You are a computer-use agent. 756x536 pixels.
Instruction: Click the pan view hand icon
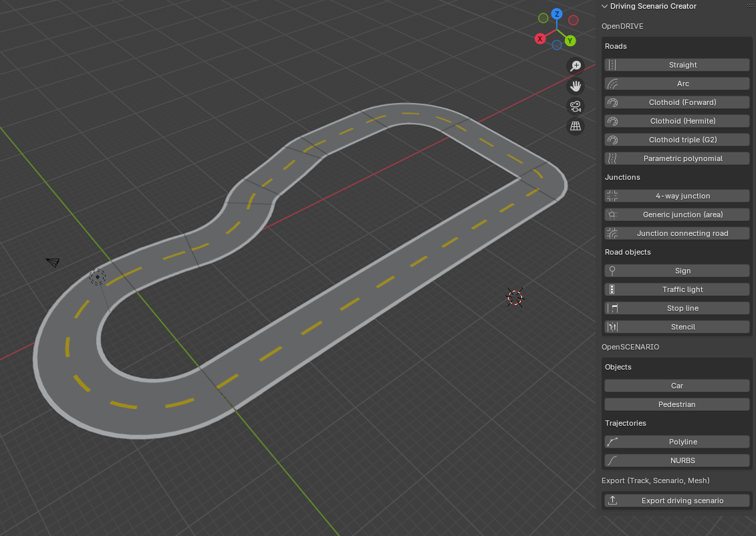point(576,86)
